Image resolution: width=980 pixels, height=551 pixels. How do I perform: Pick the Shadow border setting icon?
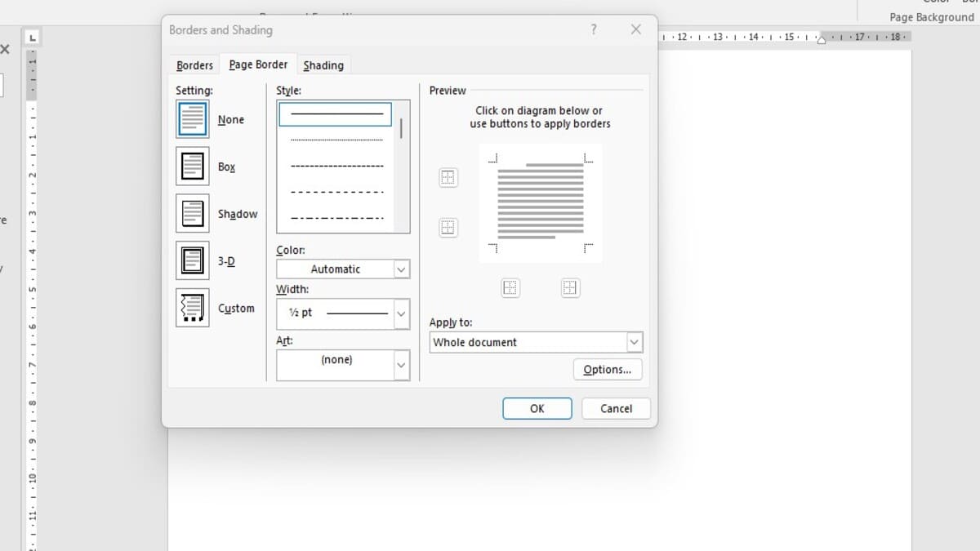point(193,214)
